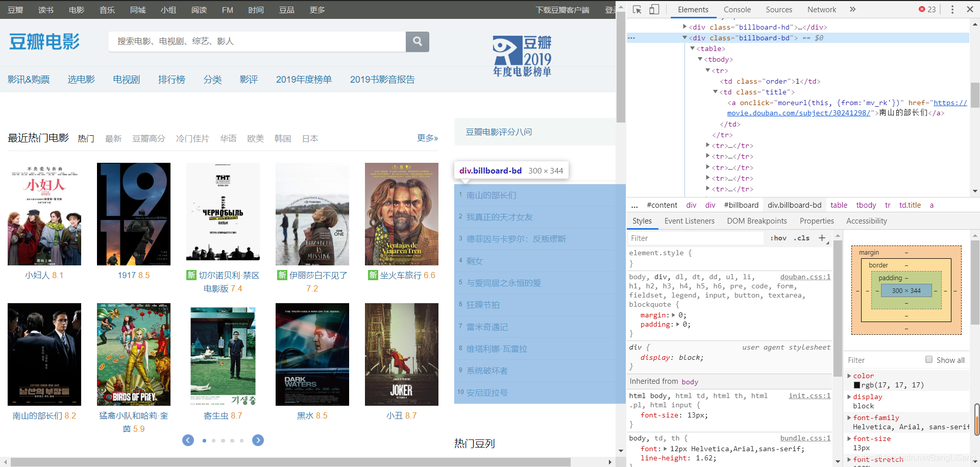Click the inspect element picker icon
This screenshot has width=980, height=467.
[637, 9]
